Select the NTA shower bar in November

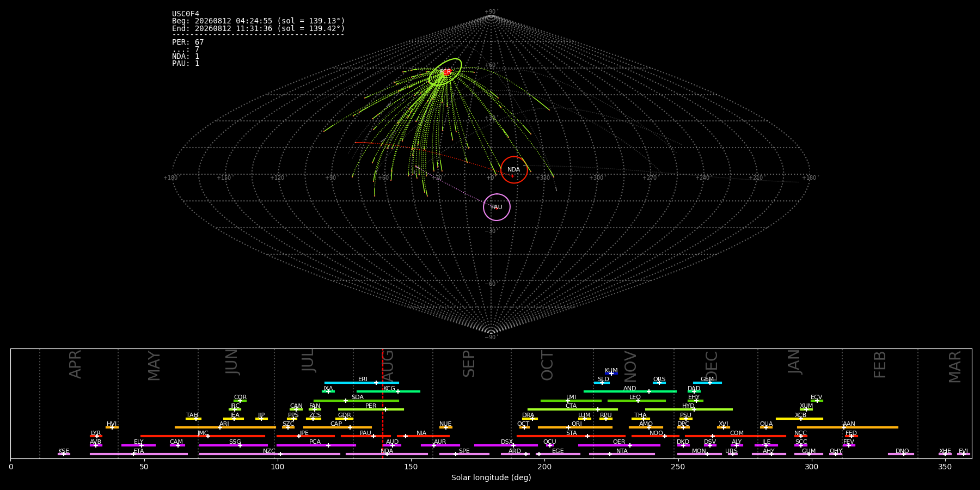click(x=622, y=454)
